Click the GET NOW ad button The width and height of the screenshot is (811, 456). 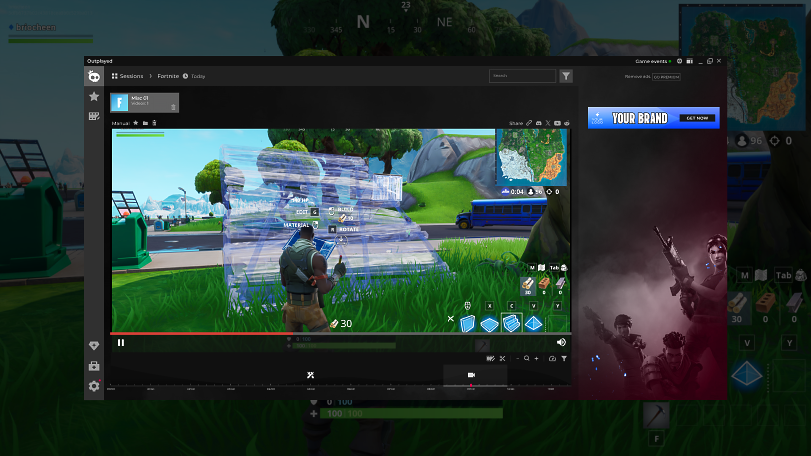[698, 118]
